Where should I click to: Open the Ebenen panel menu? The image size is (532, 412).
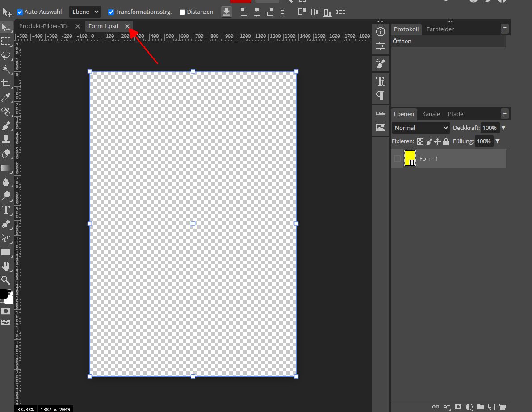point(505,114)
